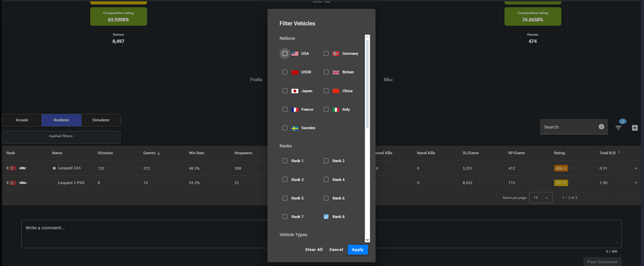Image resolution: width=644 pixels, height=266 pixels.
Task: Tick the USSR nation checkbox
Action: (x=285, y=72)
